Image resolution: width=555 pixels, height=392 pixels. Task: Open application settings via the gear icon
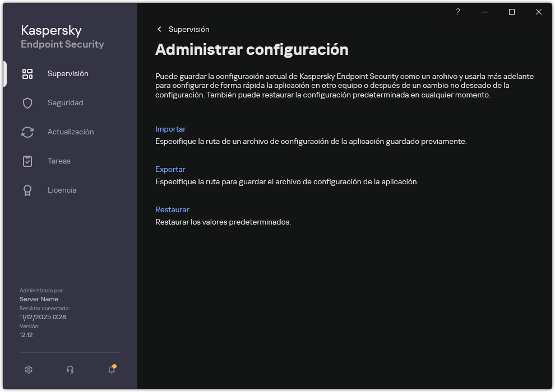(29, 370)
